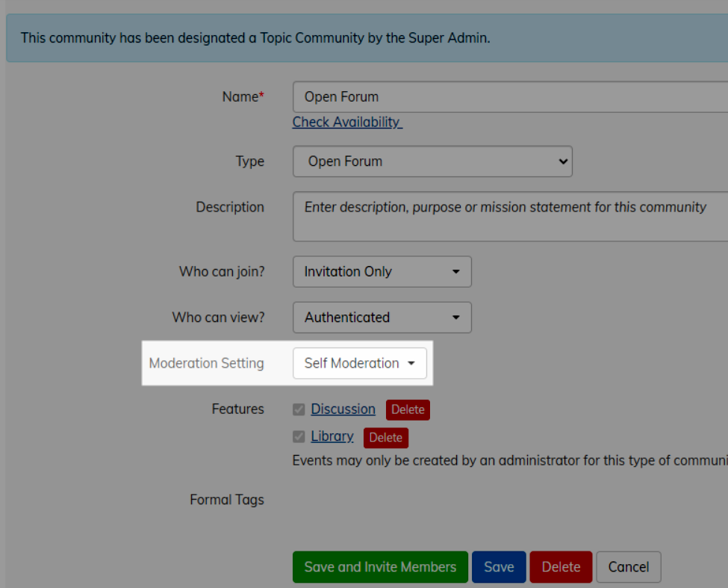This screenshot has height=588, width=728.
Task: Open the Moderation Setting dropdown
Action: click(360, 363)
